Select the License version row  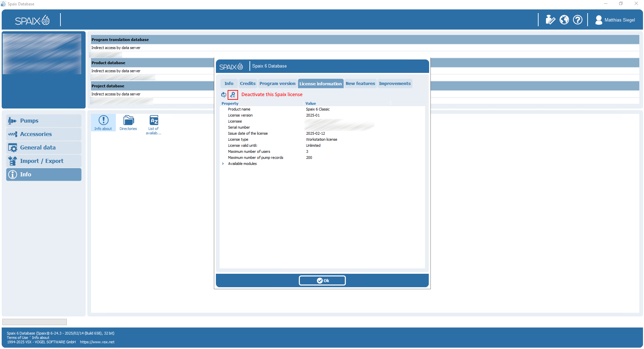pyautogui.click(x=322, y=115)
